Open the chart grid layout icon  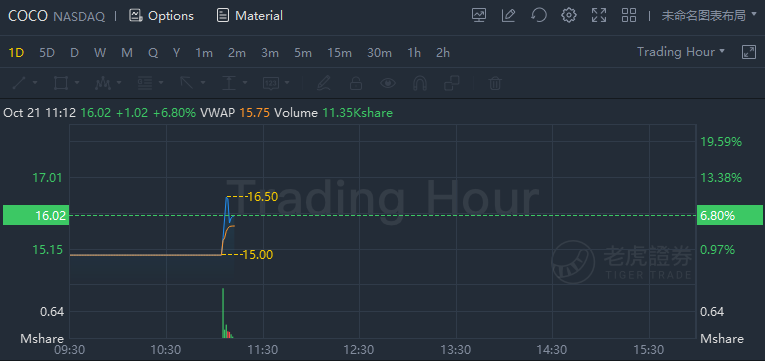(629, 16)
